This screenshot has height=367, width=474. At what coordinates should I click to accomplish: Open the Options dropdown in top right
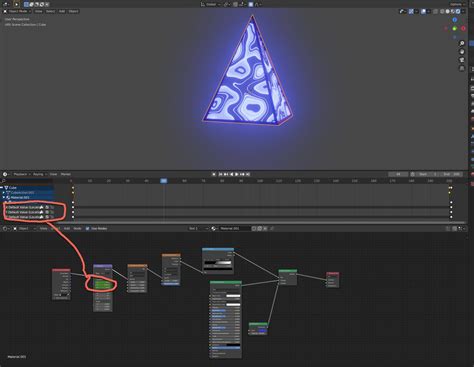coord(457,4)
